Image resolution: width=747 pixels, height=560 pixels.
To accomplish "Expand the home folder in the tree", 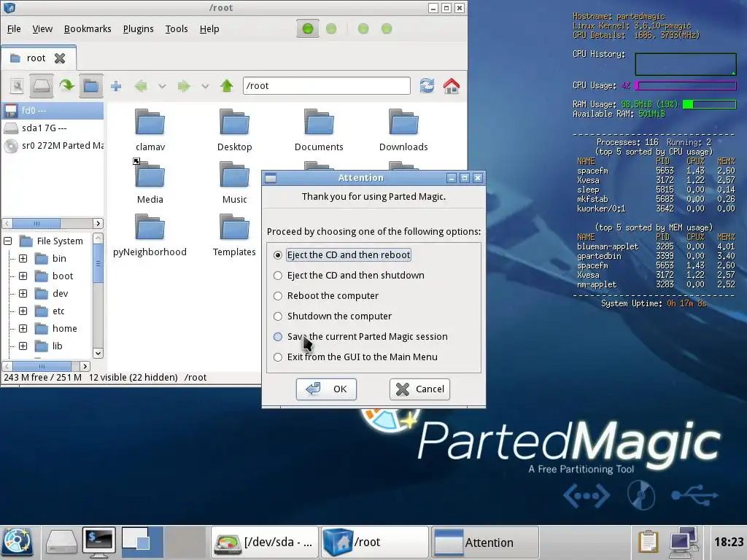I will coord(23,329).
